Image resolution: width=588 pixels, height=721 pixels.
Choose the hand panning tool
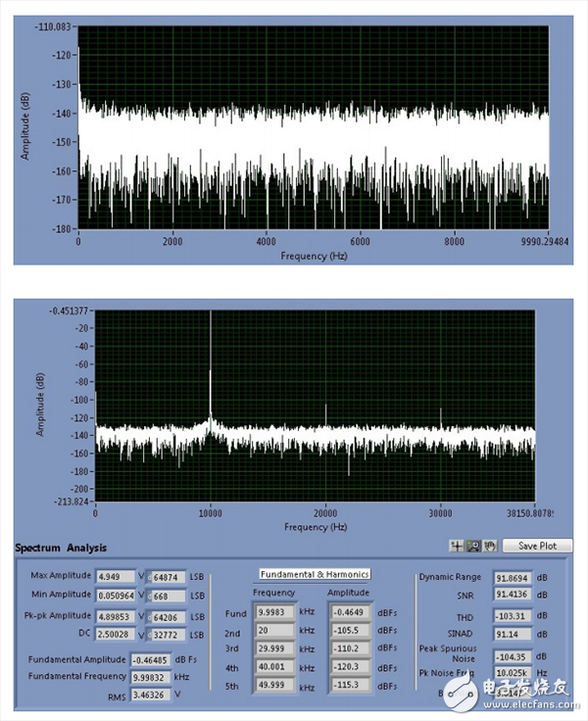click(x=490, y=546)
